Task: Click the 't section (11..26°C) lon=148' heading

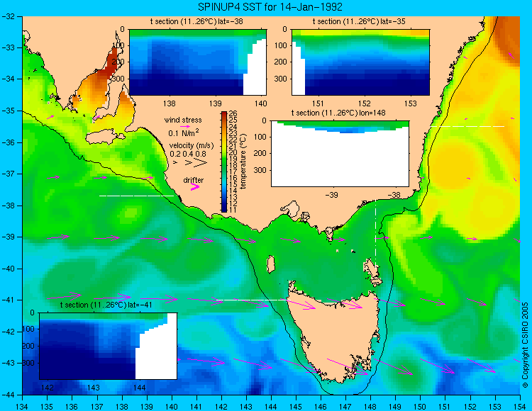Action: click(x=338, y=113)
